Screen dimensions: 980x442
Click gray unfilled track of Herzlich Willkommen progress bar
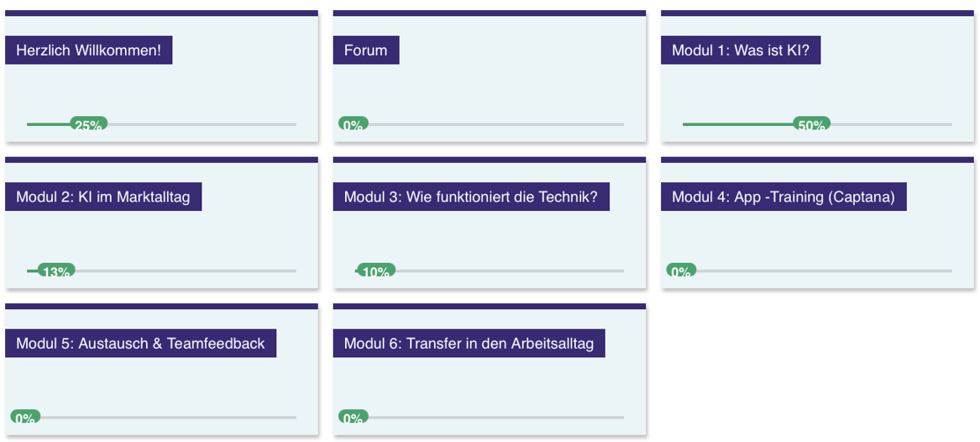coord(202,124)
